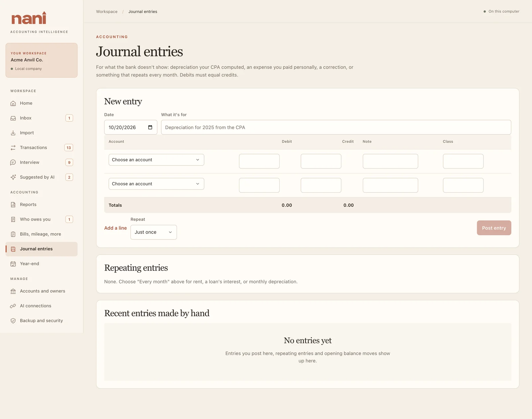The height and width of the screenshot is (419, 532).
Task: Click the second row Note field
Action: 390,185
